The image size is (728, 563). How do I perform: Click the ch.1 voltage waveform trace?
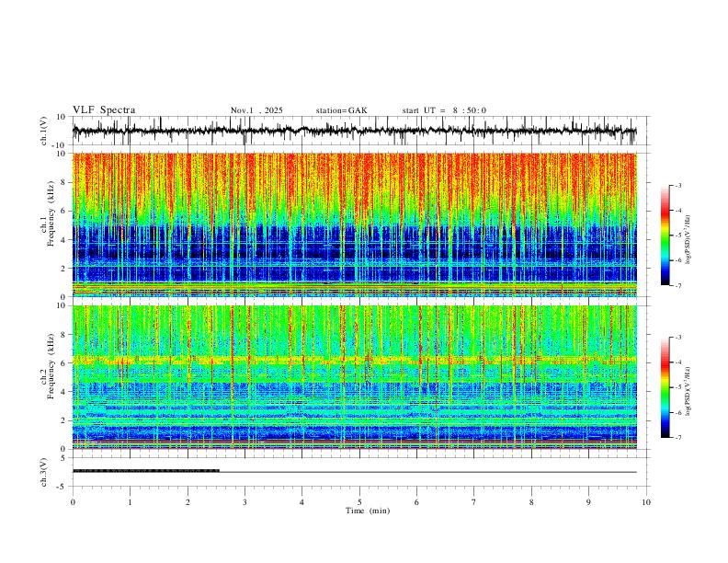354,131
